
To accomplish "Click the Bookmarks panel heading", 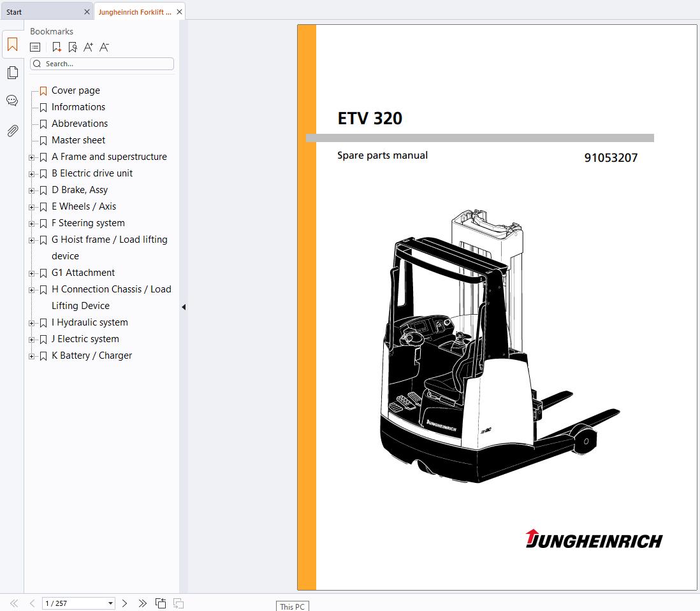I will coord(52,31).
